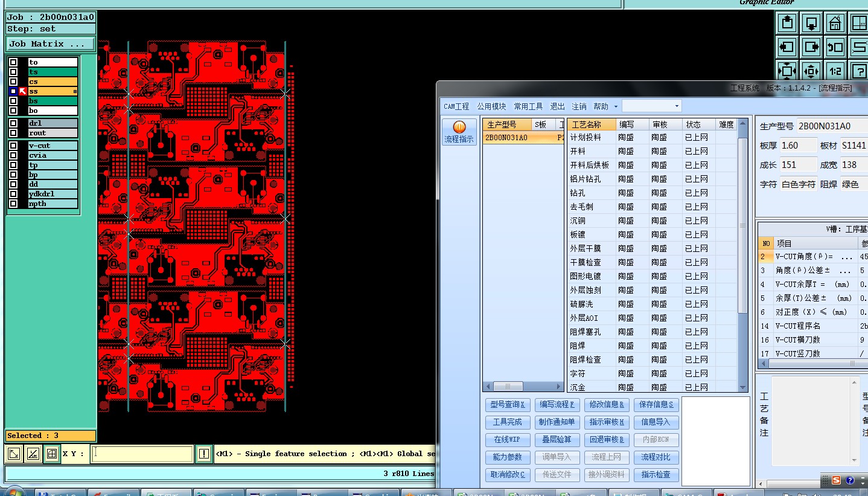This screenshot has height=496, width=868.
Task: Open the 常用工具 menu
Action: tap(528, 106)
